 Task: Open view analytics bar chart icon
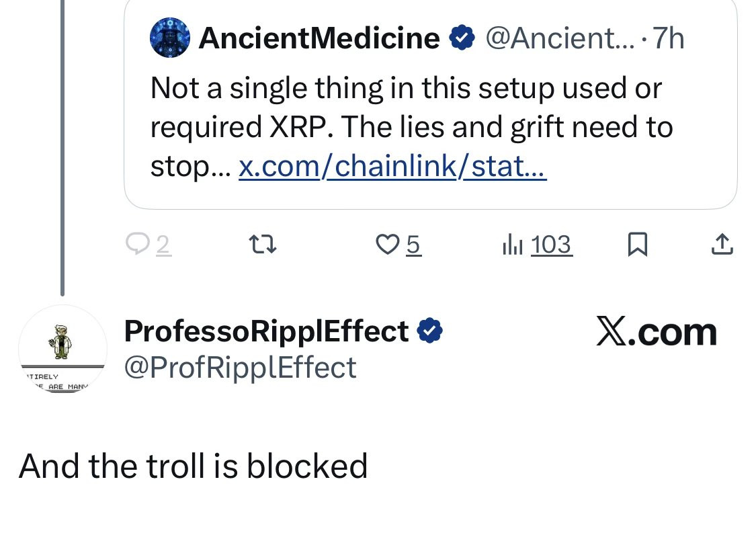tap(512, 245)
